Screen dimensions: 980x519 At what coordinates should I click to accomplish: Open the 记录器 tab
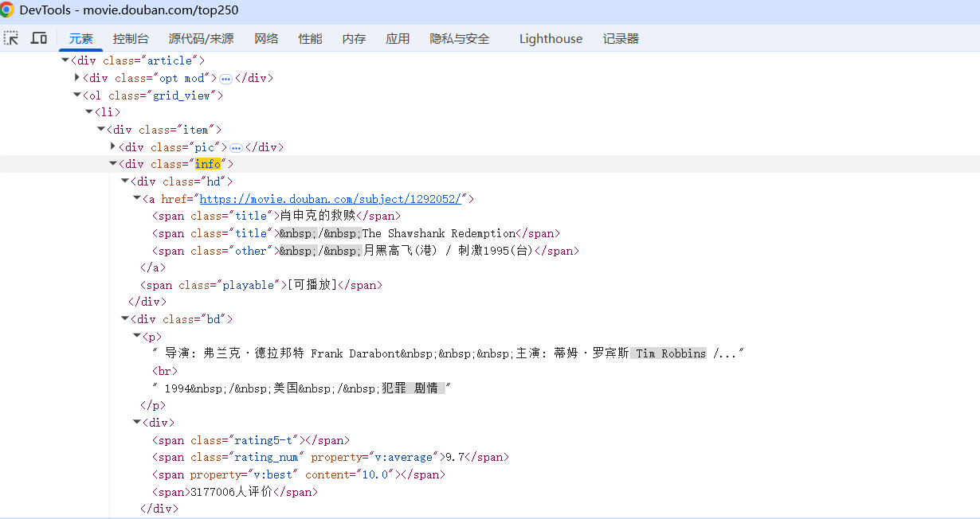(621, 39)
